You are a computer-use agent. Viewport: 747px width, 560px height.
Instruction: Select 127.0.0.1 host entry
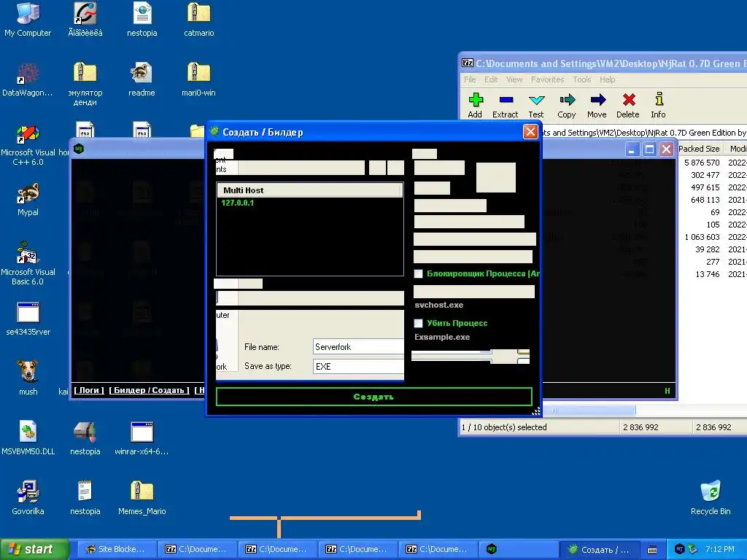(x=237, y=203)
